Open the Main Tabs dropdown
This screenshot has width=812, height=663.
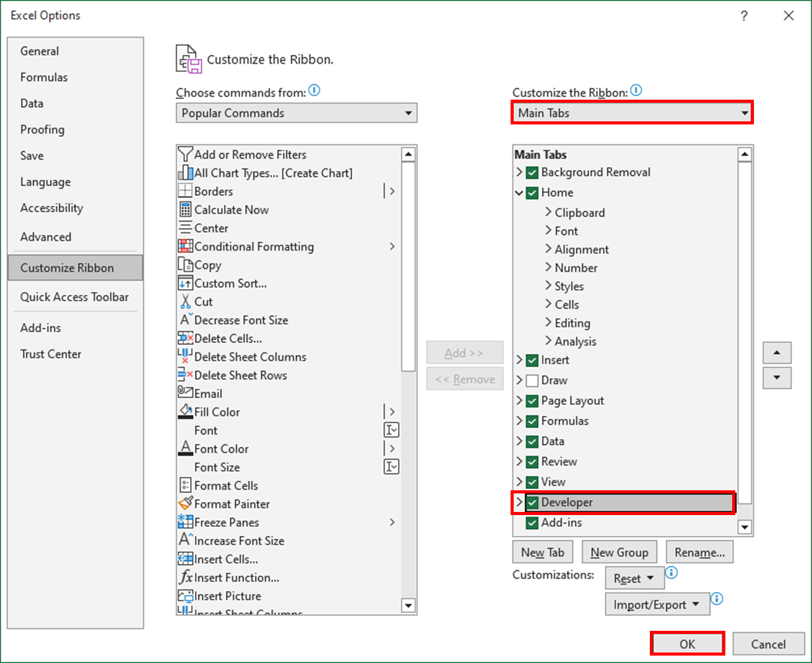tap(632, 113)
